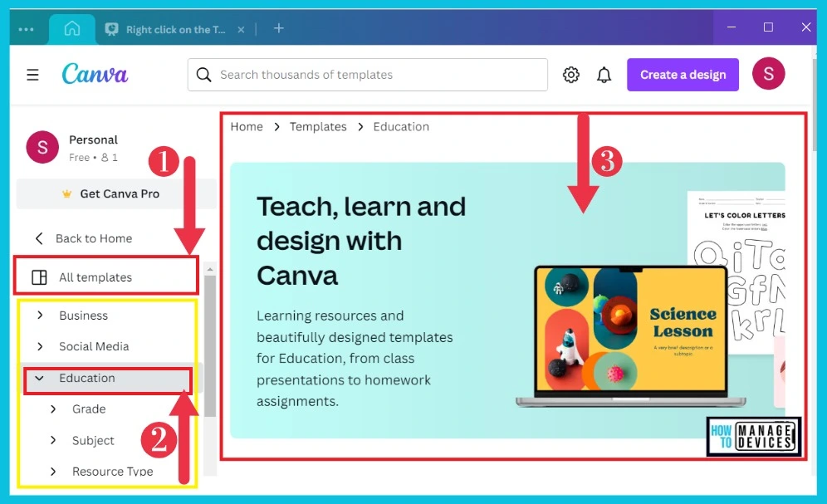
Task: Click the sidebar scrollbar thumb
Action: click(210, 346)
